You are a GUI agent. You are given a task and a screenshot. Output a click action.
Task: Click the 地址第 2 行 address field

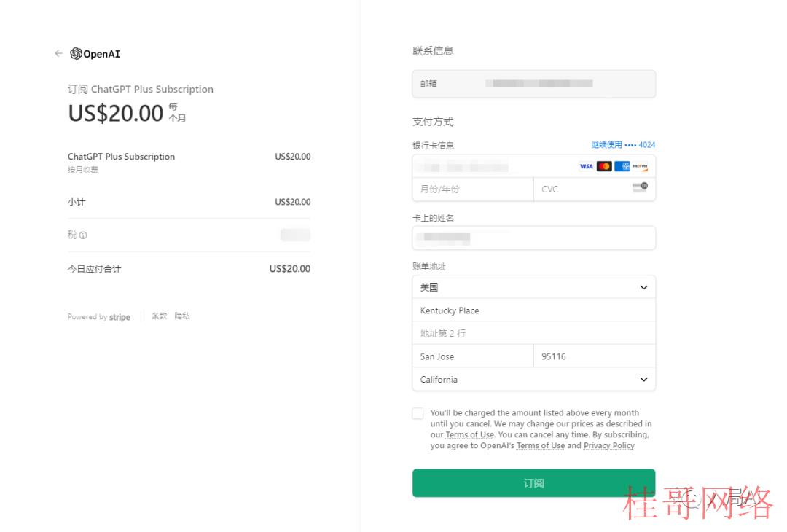(533, 333)
